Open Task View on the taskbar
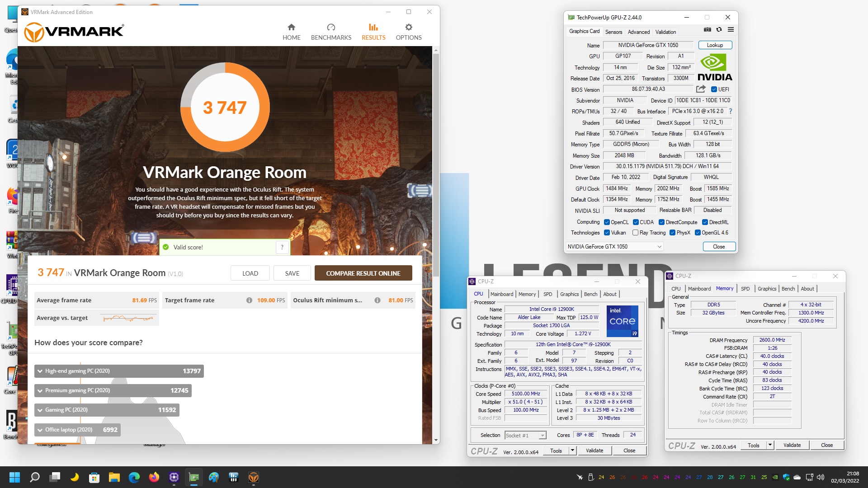This screenshot has height=488, width=868. [x=55, y=477]
